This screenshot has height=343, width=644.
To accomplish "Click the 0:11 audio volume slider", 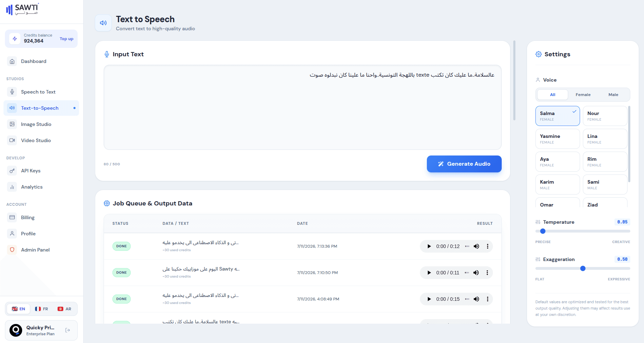I will (x=467, y=273).
